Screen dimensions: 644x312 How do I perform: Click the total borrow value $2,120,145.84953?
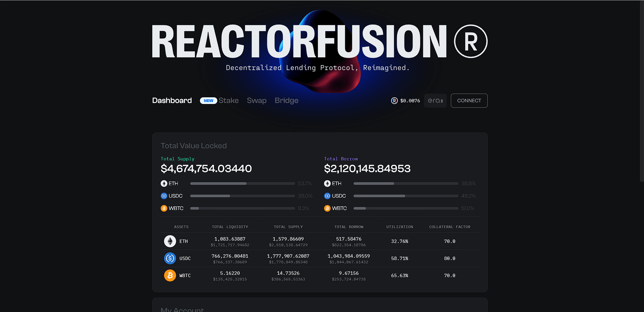(x=367, y=168)
